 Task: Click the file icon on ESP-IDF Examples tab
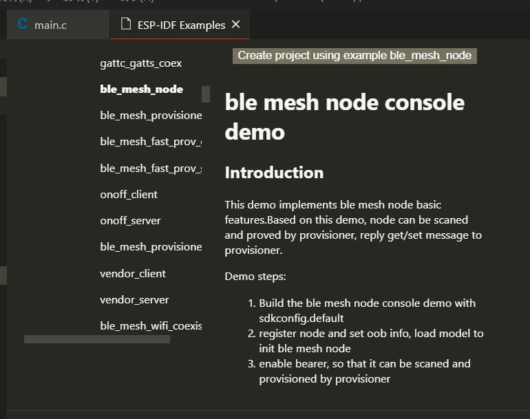(x=126, y=24)
